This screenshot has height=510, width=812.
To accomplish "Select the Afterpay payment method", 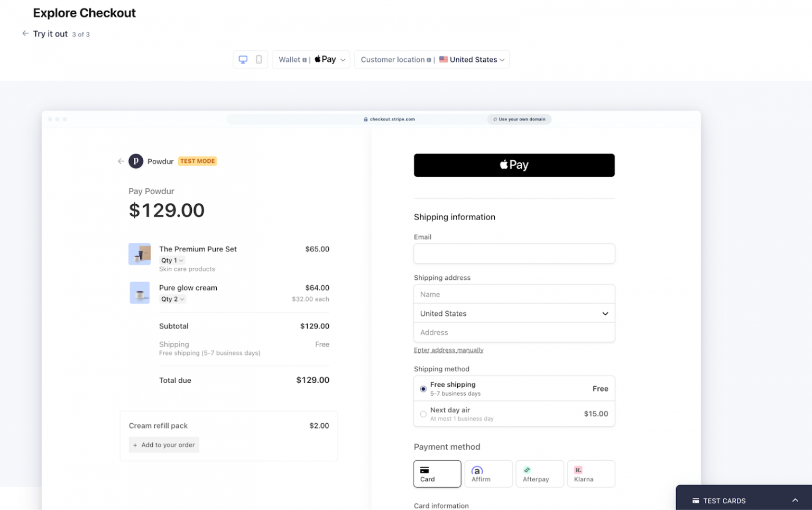I will tap(539, 473).
